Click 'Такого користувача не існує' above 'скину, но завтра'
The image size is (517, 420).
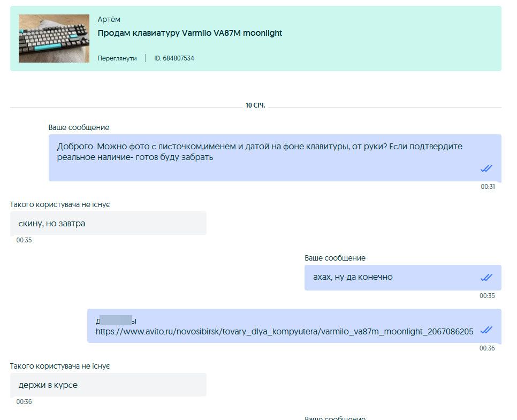60,204
